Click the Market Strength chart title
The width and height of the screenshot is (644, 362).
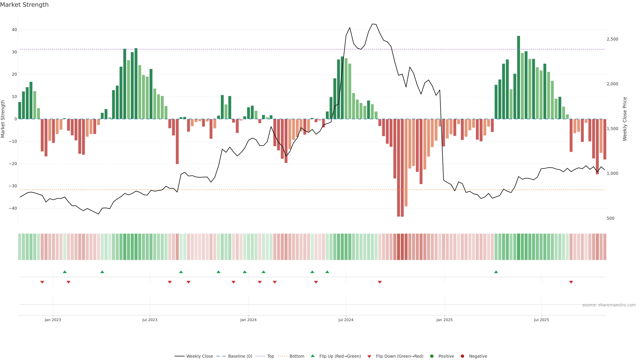point(24,5)
